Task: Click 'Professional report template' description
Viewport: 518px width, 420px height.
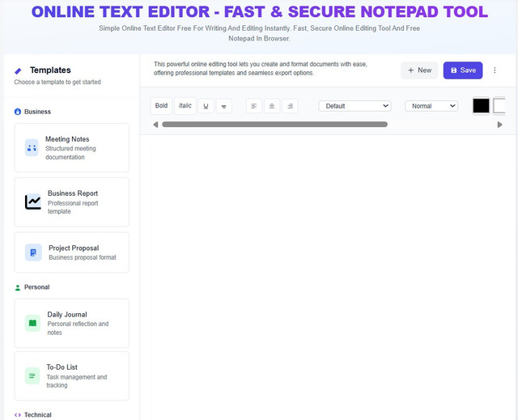Action: tap(73, 207)
